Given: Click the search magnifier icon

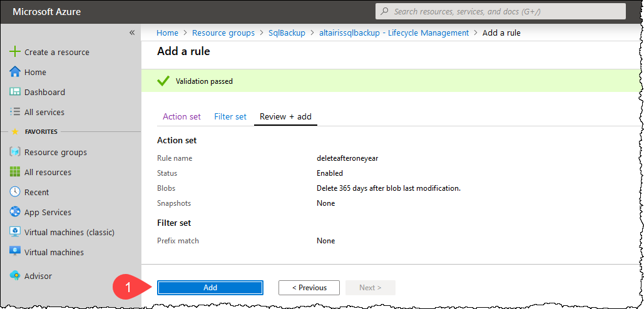Looking at the screenshot, I should (384, 11).
